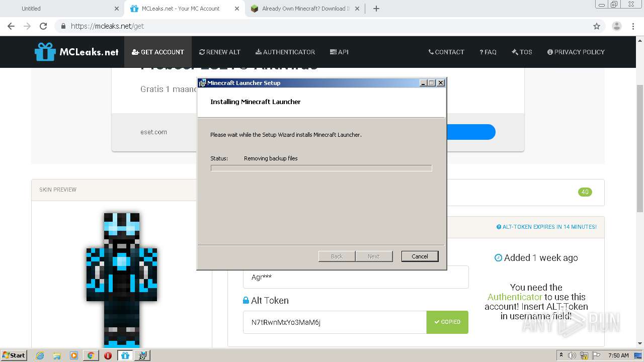Screen dimensions: 644x362
Task: Click the disabled Next button in setup
Action: [x=373, y=256]
